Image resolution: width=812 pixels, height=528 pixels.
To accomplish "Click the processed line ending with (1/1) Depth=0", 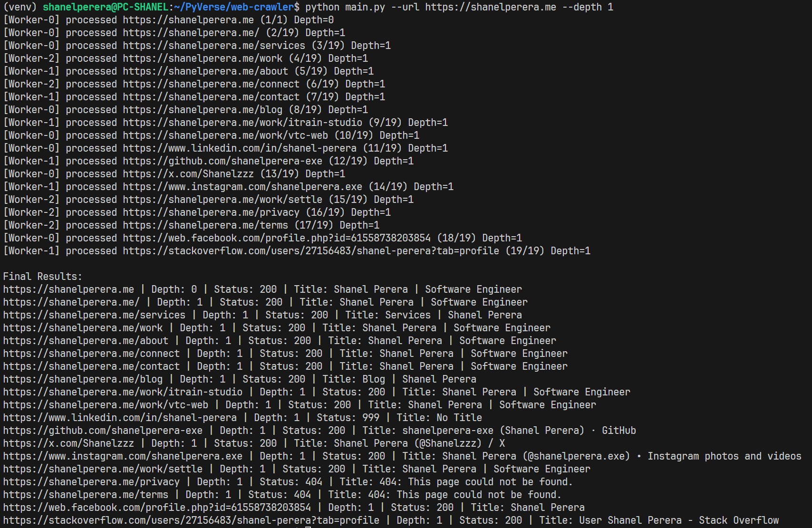I will [168, 20].
